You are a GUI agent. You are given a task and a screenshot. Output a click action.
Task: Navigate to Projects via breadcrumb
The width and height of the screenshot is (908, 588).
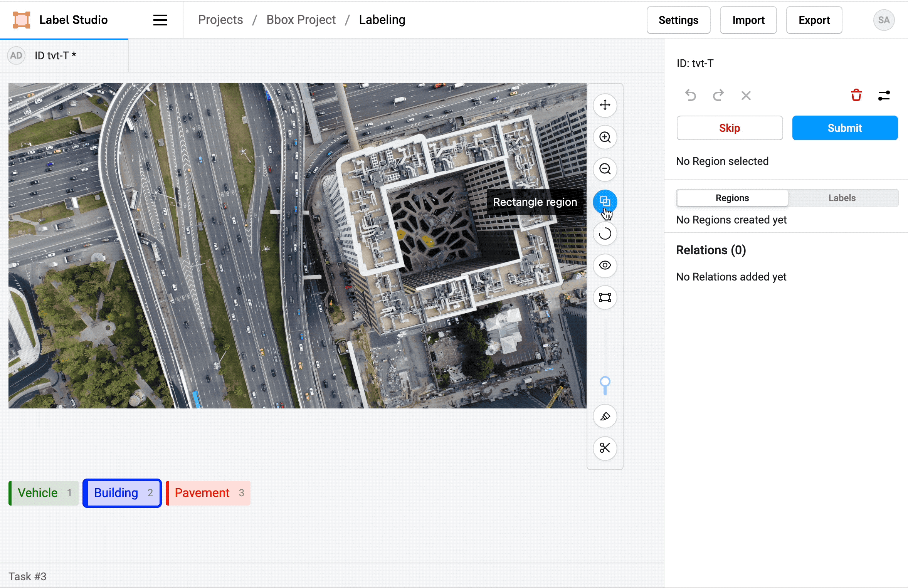tap(220, 20)
